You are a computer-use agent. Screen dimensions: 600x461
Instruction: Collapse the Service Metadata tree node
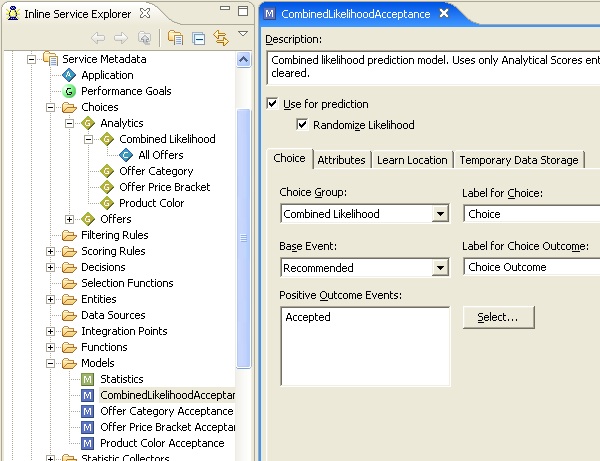point(32,59)
